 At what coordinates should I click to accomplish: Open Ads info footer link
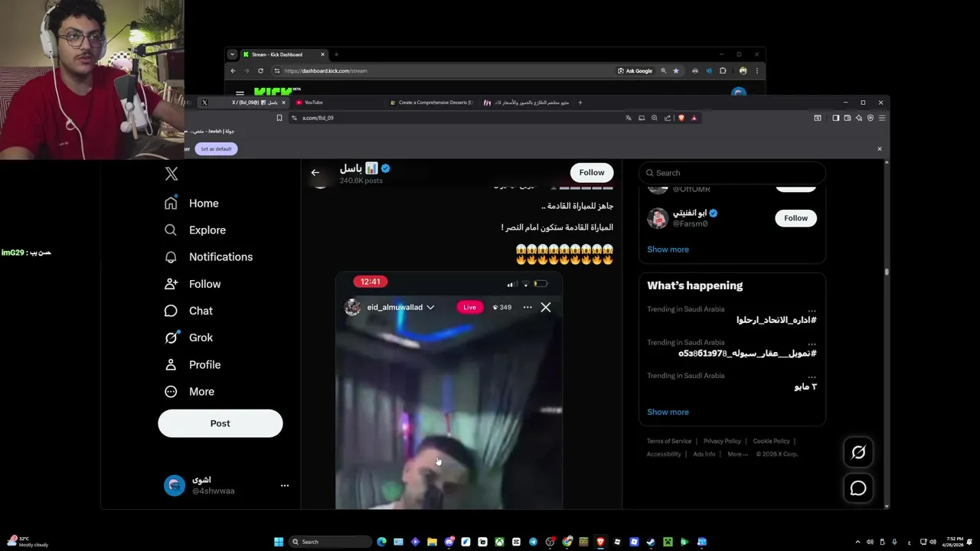[704, 454]
